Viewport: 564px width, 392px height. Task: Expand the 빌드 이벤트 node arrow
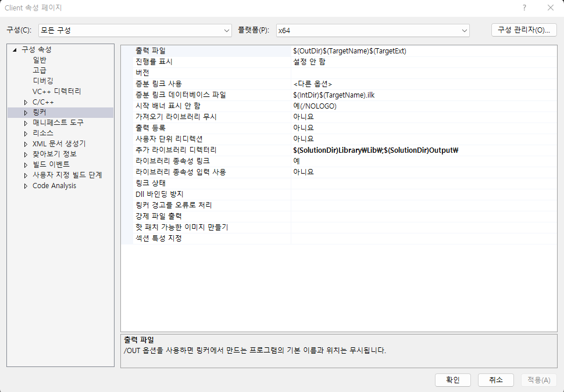tap(26, 165)
